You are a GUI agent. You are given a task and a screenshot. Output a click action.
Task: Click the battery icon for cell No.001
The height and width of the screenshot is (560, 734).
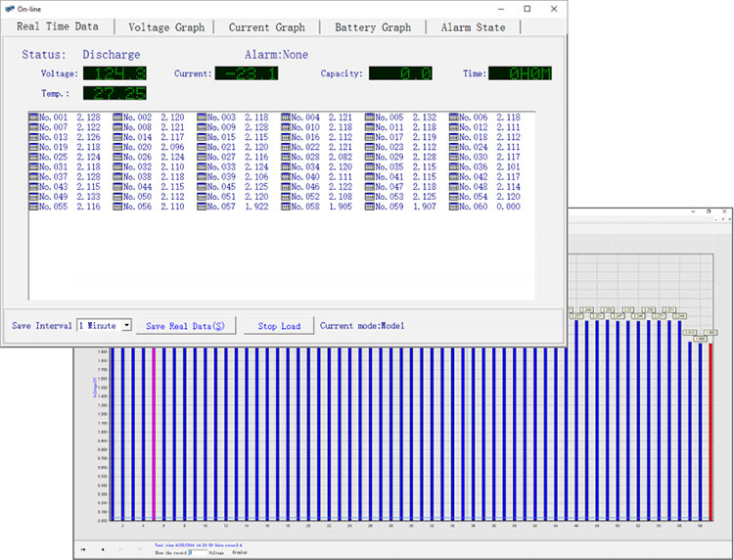[x=33, y=117]
